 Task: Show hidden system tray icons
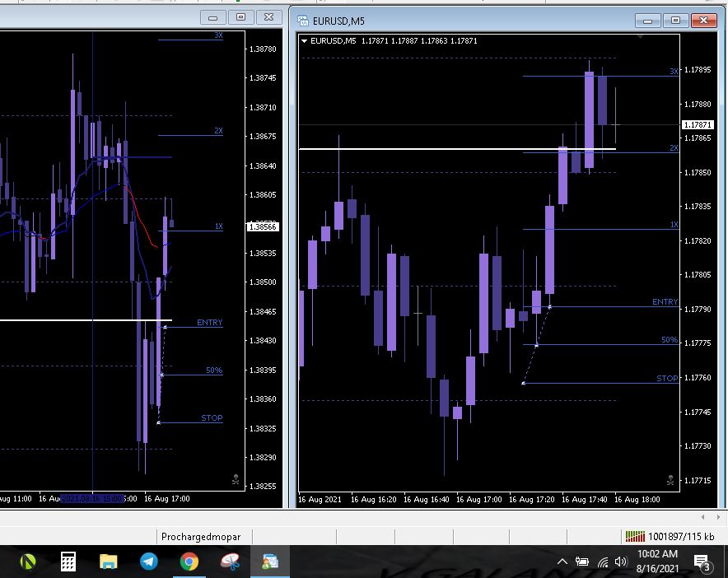(x=562, y=562)
